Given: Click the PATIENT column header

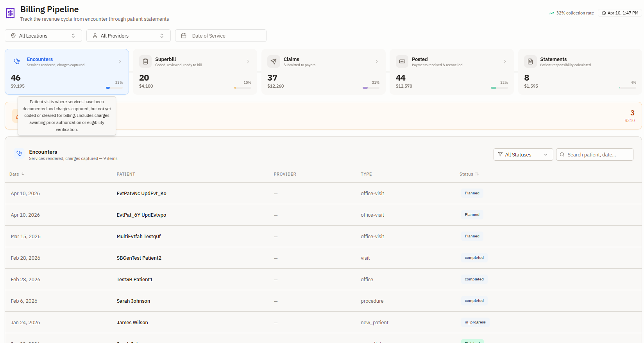Looking at the screenshot, I should 126,174.
